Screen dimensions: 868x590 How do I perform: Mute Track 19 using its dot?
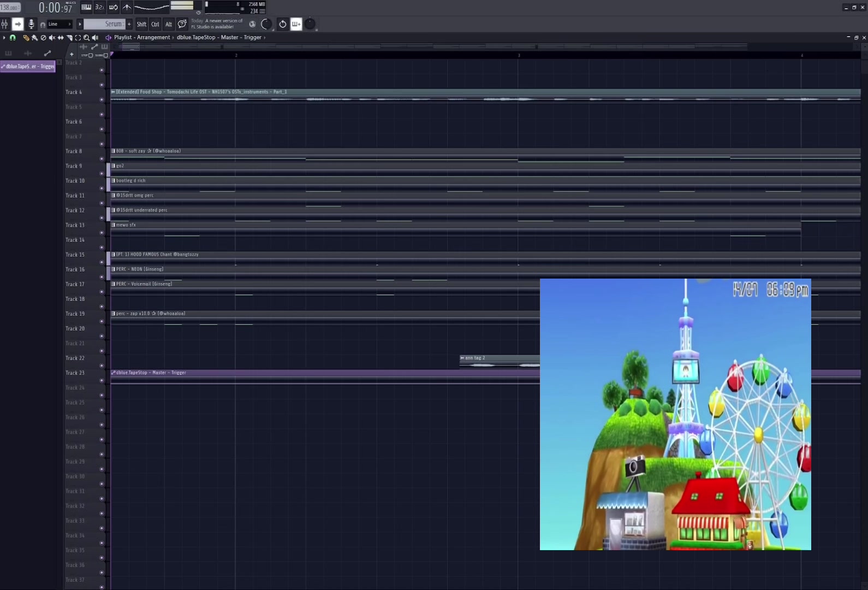click(x=102, y=321)
